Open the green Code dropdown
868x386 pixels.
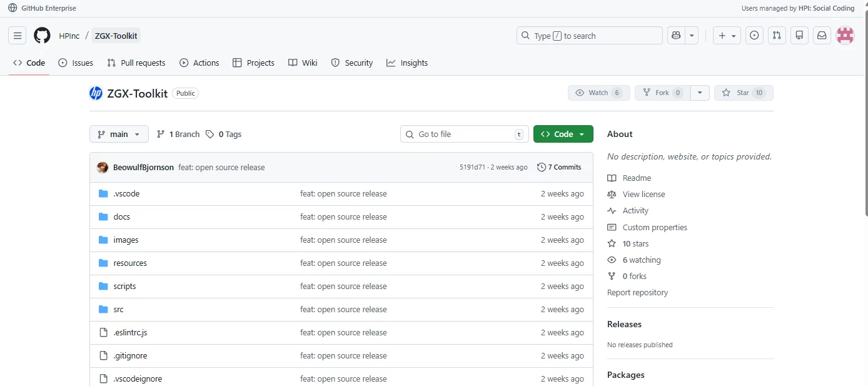coord(563,134)
